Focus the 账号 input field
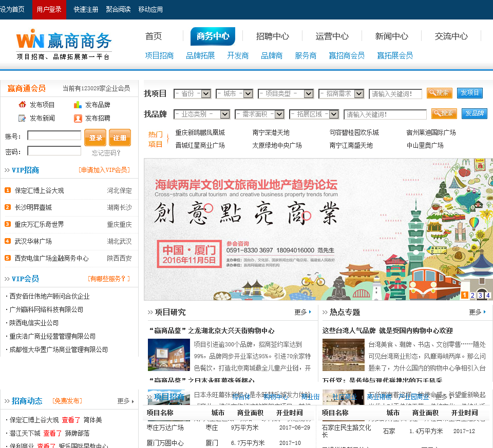 point(54,135)
